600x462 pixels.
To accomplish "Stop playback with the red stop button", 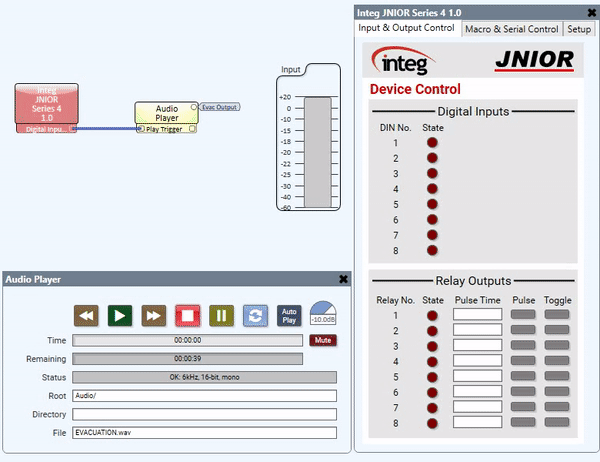I will click(188, 316).
